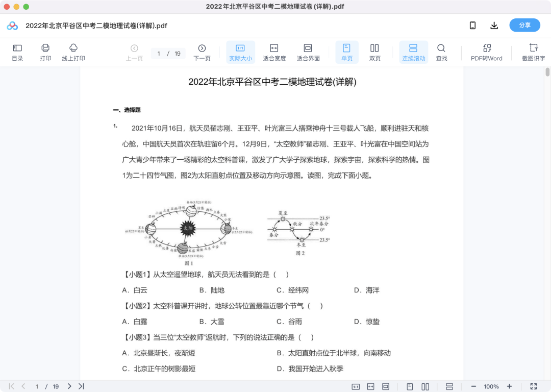Image resolution: width=551 pixels, height=392 pixels.
Task: Click answer option B. 陆地
Action: (212, 290)
